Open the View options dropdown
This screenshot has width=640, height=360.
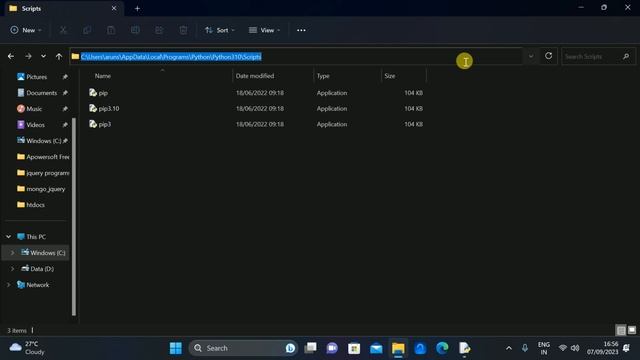264,30
